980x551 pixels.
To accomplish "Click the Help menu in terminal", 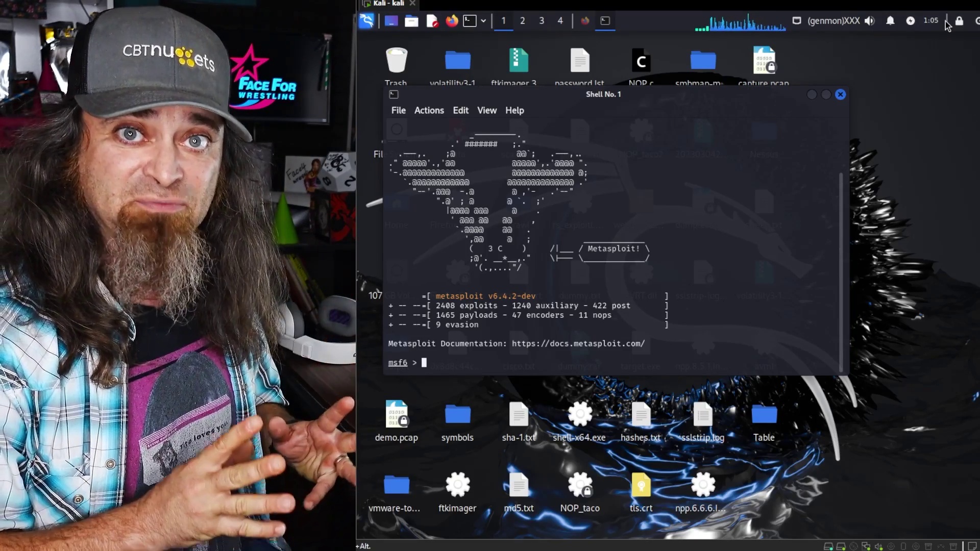I will pyautogui.click(x=514, y=110).
